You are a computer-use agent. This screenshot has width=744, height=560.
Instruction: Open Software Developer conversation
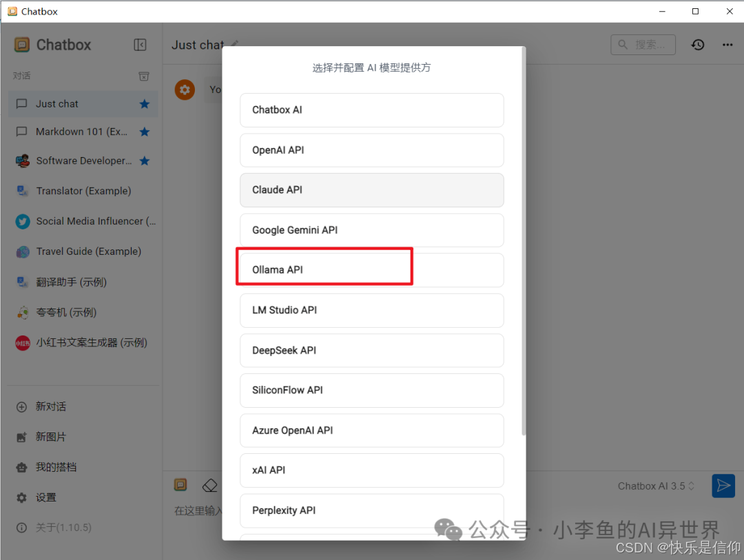point(83,161)
